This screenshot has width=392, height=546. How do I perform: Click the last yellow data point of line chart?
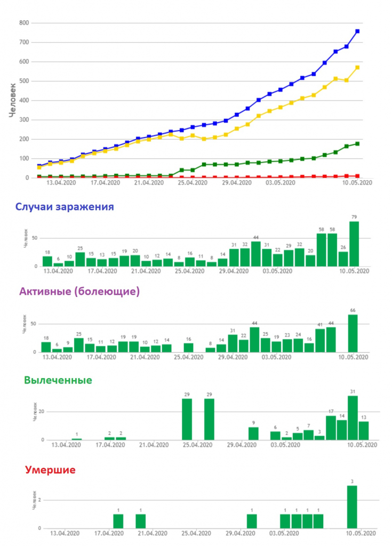click(x=357, y=68)
